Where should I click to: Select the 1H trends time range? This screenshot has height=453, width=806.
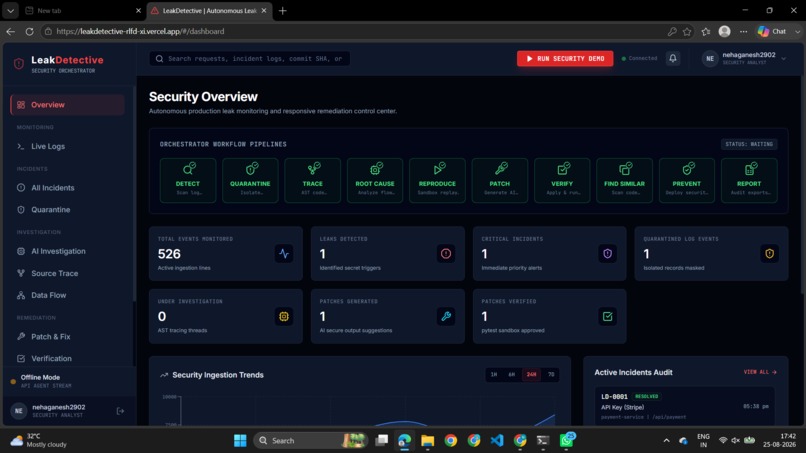pyautogui.click(x=494, y=374)
